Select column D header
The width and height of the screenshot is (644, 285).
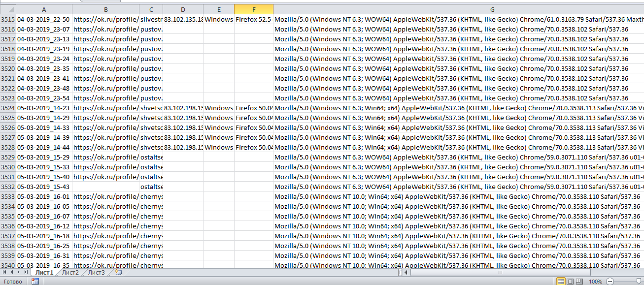(x=183, y=9)
